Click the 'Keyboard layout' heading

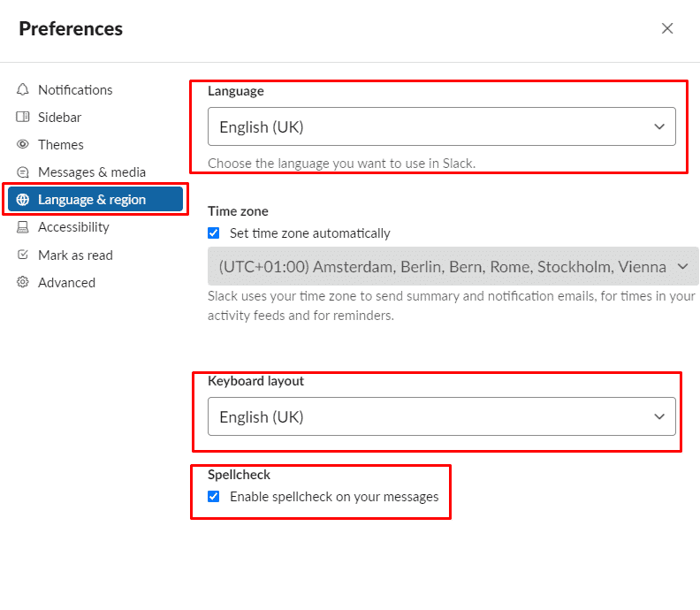coord(255,381)
